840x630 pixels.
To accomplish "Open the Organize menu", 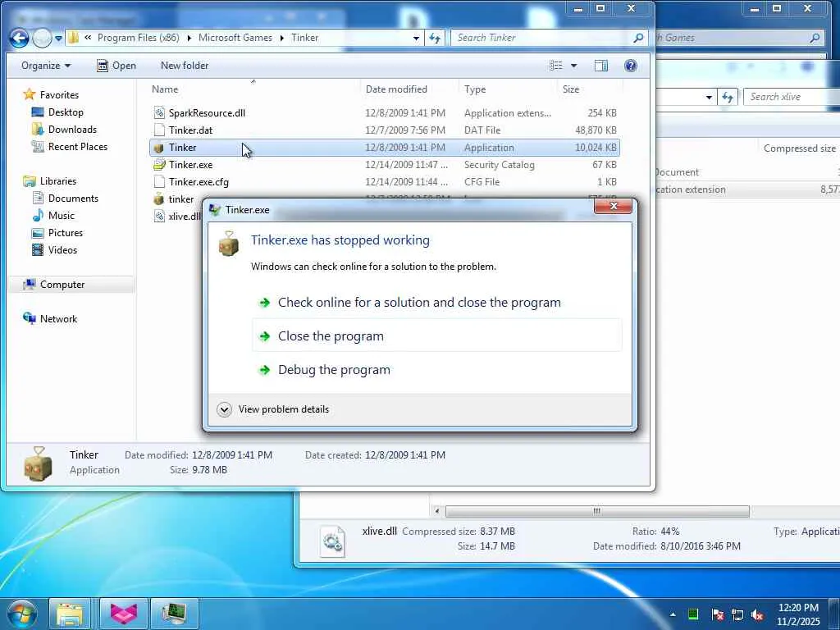I will pyautogui.click(x=46, y=66).
